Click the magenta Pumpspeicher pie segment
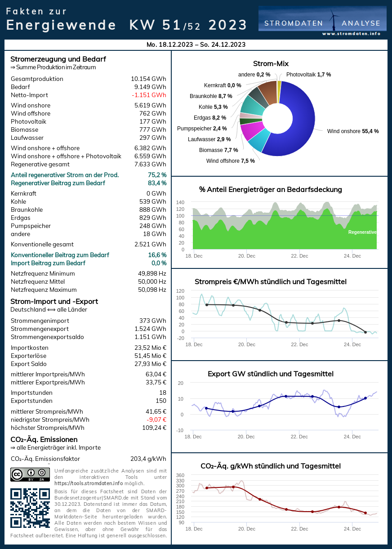Image resolution: width=392 pixels, height=549 pixels. click(252, 131)
